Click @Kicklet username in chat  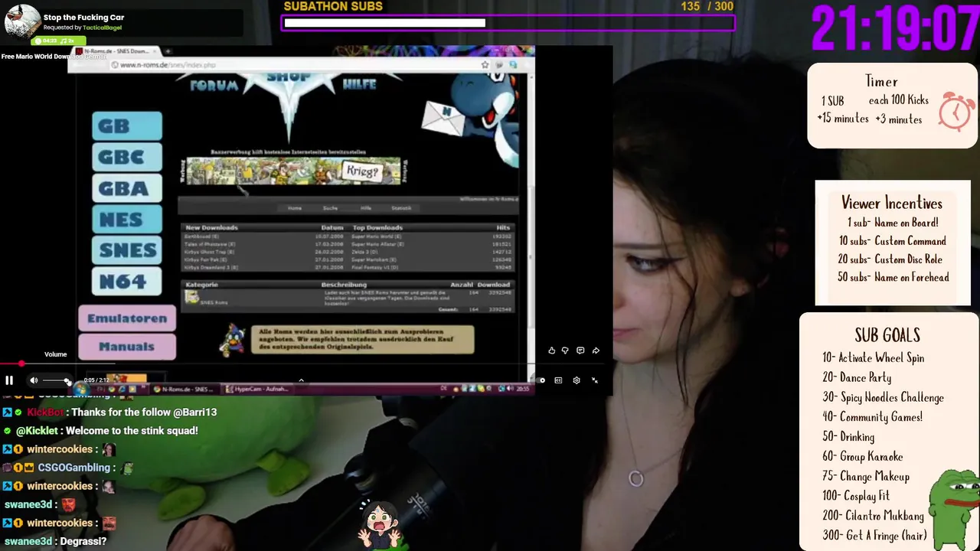(x=38, y=431)
